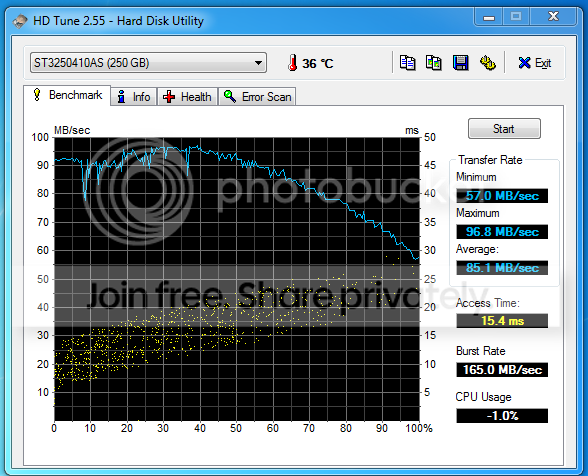Click the -1.0% CPU usage value
The width and height of the screenshot is (588, 476).
click(x=502, y=416)
